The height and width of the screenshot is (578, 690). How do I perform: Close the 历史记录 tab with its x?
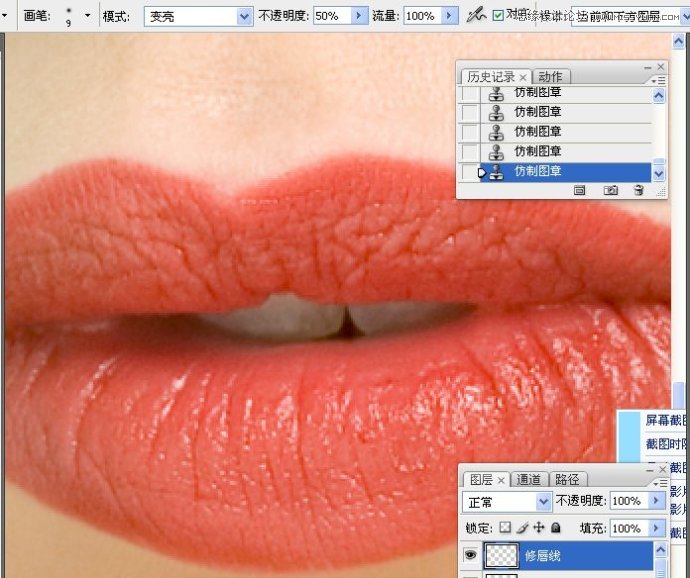(x=523, y=77)
